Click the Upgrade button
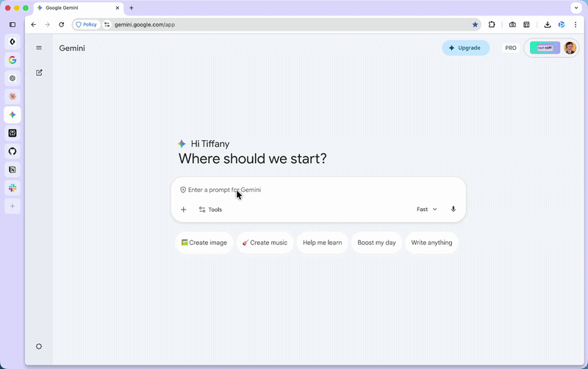 [x=466, y=48]
